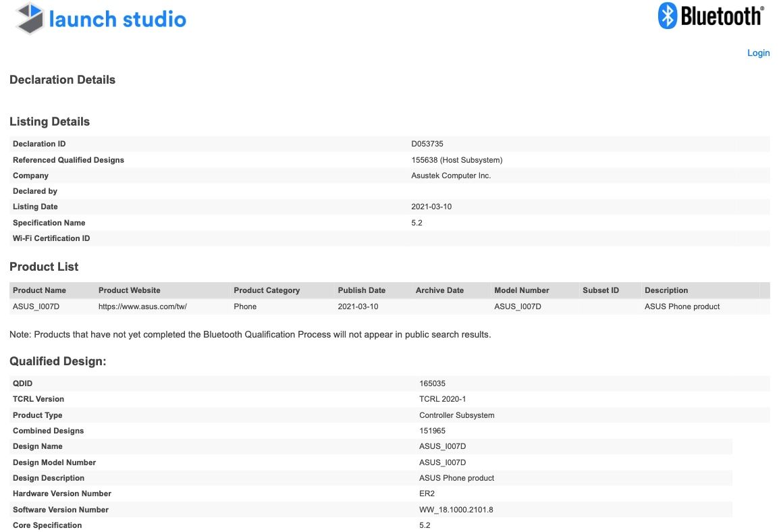Select the ASUS_I007D product name cell
Screen dimensions: 779x532
click(36, 307)
